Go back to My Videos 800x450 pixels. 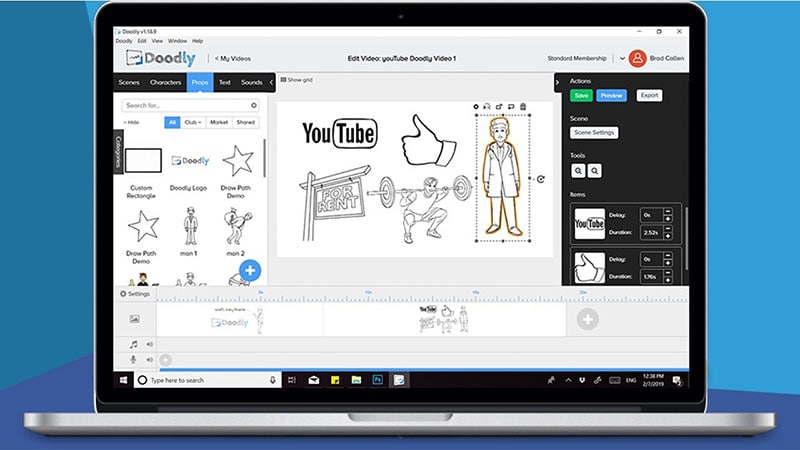233,59
